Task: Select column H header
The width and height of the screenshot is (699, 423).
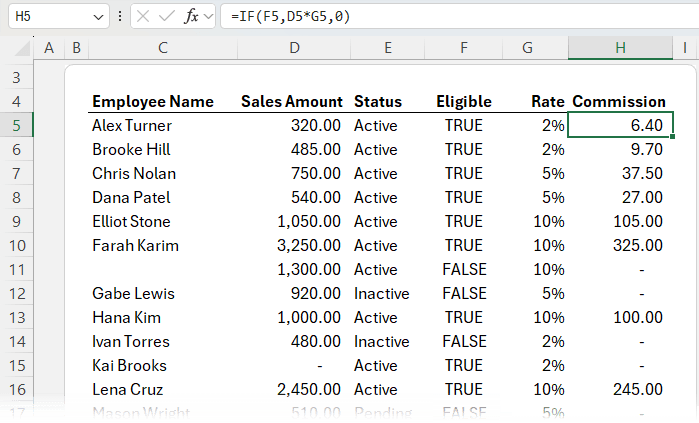Action: pyautogui.click(x=621, y=48)
